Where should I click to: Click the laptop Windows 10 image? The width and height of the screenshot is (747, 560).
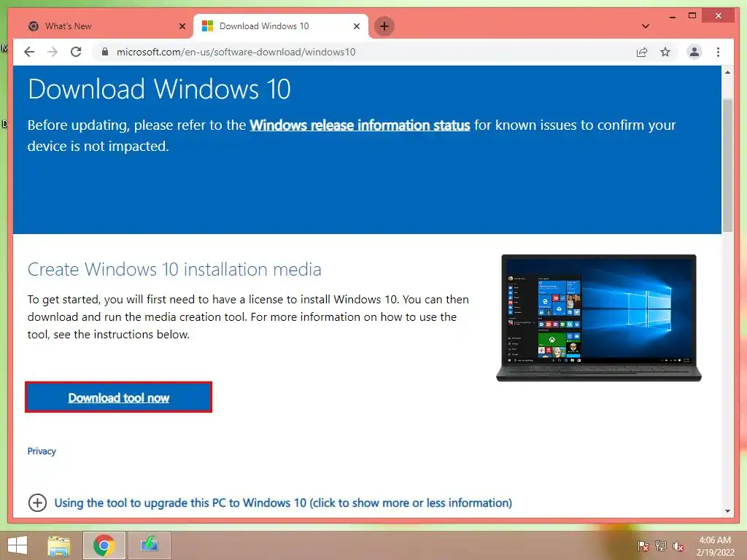(599, 318)
